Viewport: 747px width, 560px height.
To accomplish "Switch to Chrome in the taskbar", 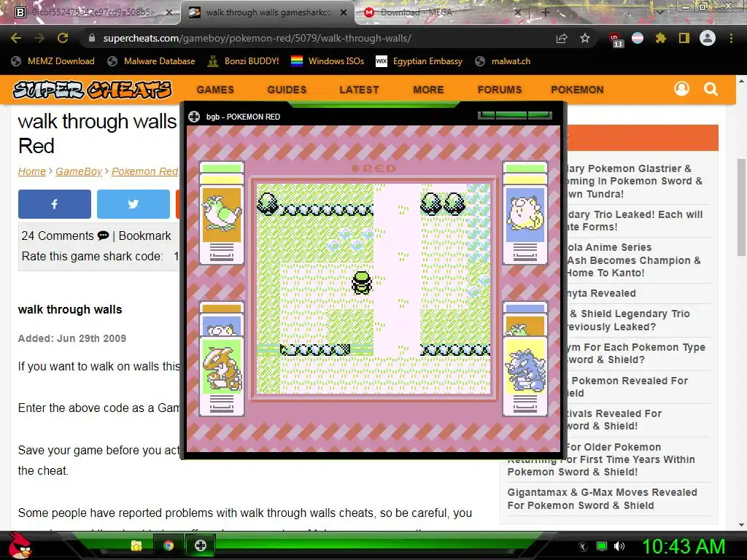I will (169, 545).
